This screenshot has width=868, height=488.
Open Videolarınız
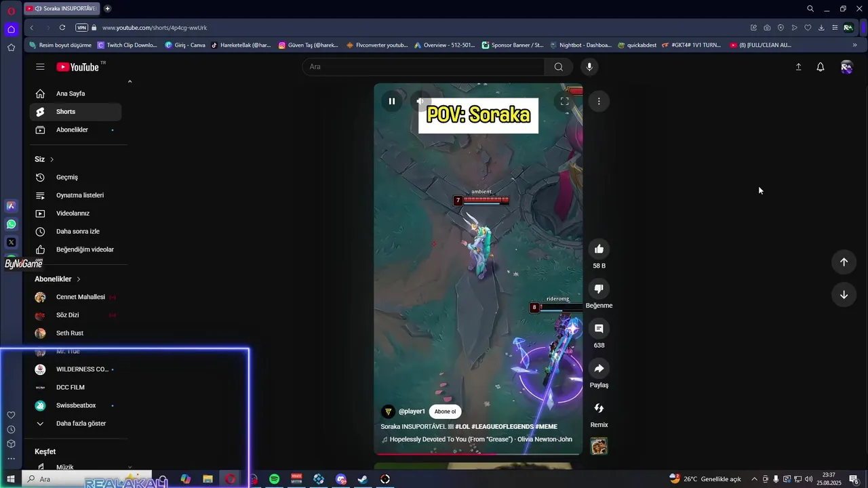coord(75,213)
